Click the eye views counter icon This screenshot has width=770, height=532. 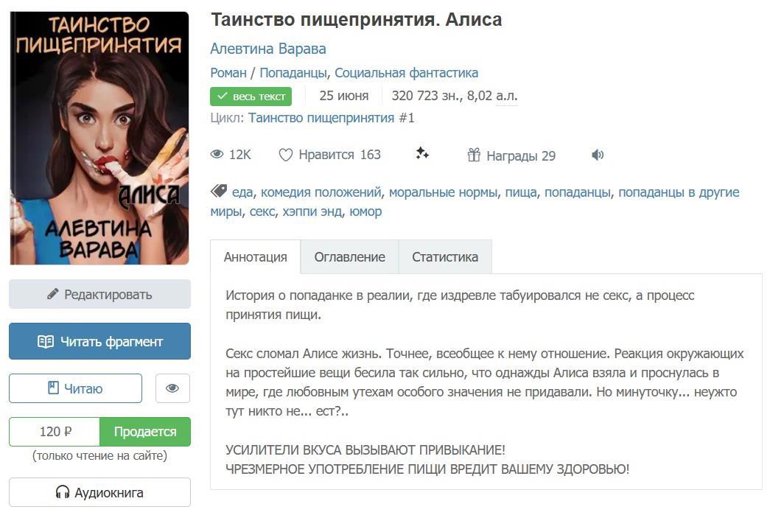point(217,155)
